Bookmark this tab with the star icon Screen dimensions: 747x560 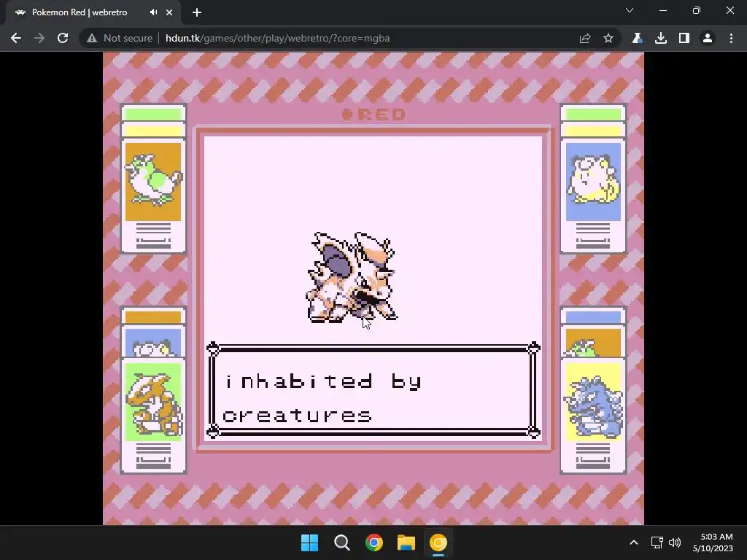click(608, 38)
